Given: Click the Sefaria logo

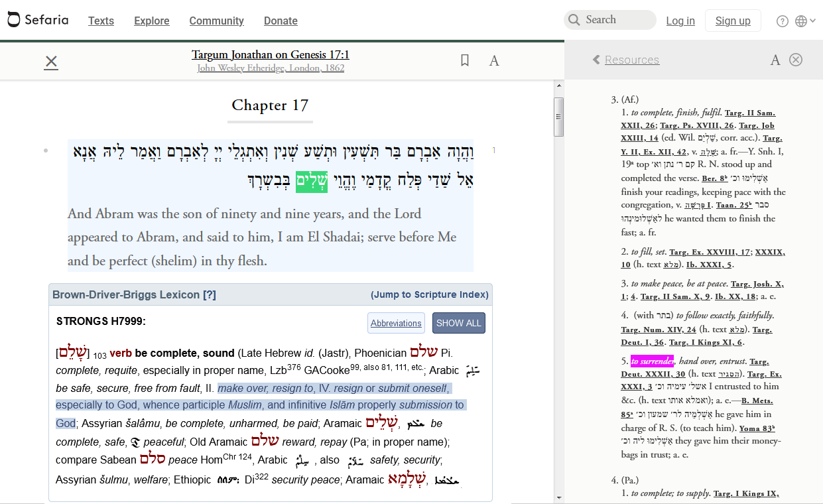Looking at the screenshot, I should coord(38,19).
